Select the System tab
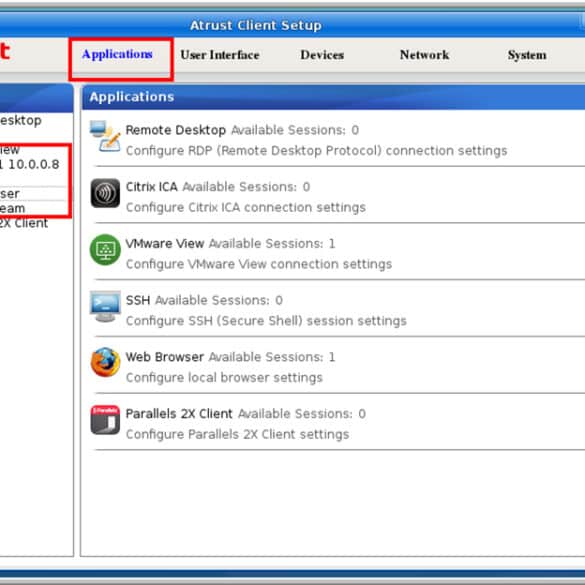 (527, 55)
